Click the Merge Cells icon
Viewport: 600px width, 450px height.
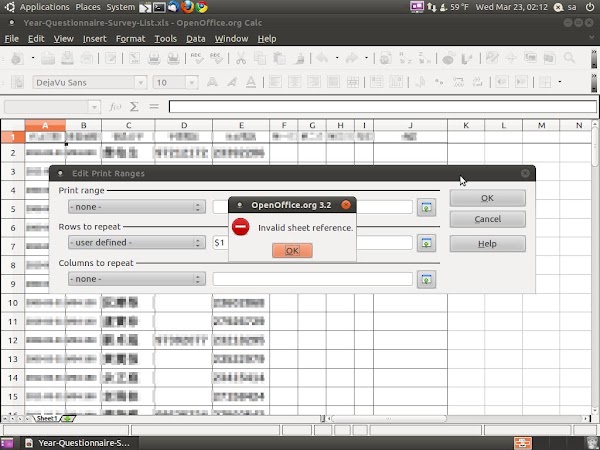tap(352, 82)
